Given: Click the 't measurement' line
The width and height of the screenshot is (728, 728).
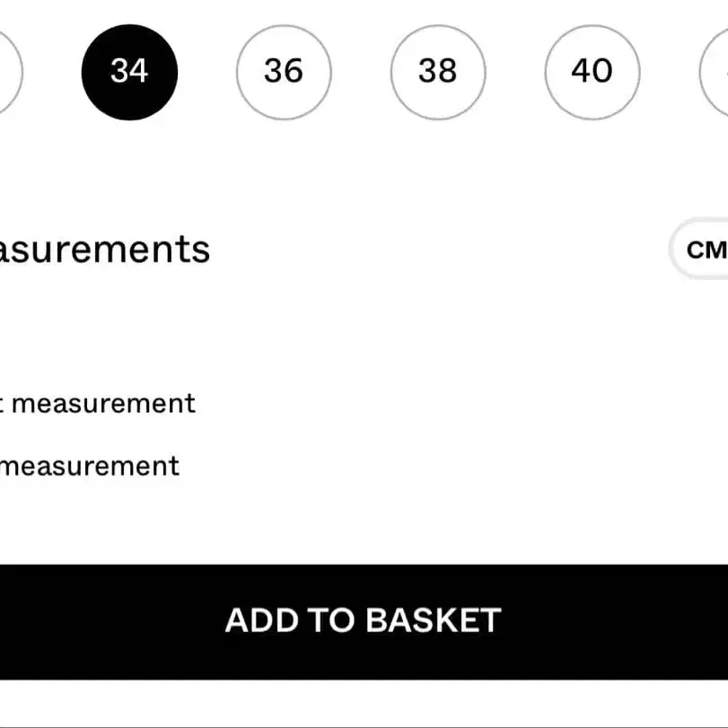Looking at the screenshot, I should point(97,403).
